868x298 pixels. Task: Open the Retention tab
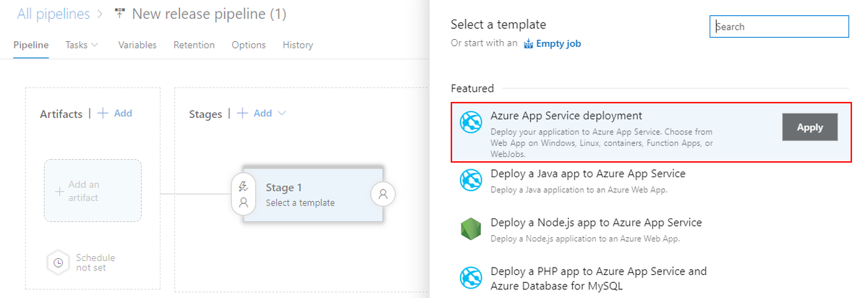click(x=194, y=45)
